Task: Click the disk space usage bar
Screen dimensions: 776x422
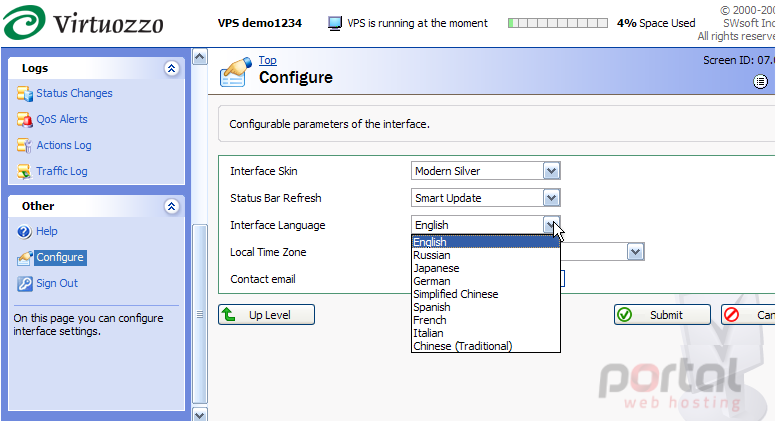Action: (x=558, y=23)
